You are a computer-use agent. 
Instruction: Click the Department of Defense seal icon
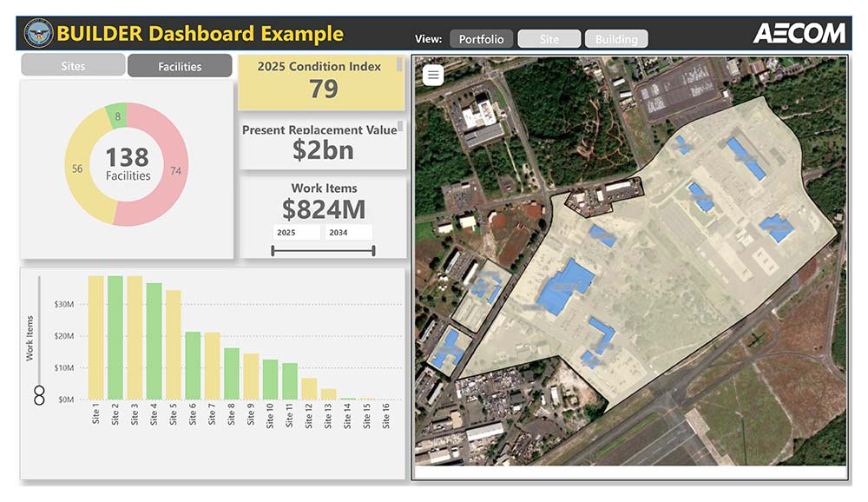(x=37, y=34)
